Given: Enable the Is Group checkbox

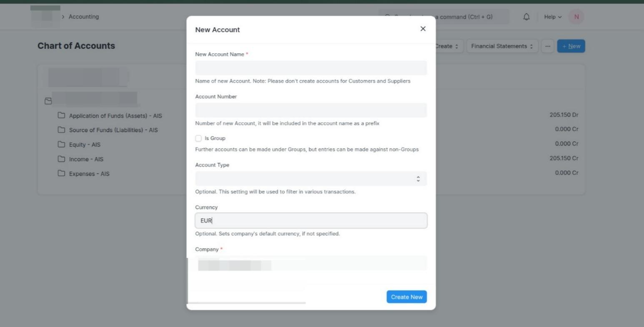Looking at the screenshot, I should (198, 138).
